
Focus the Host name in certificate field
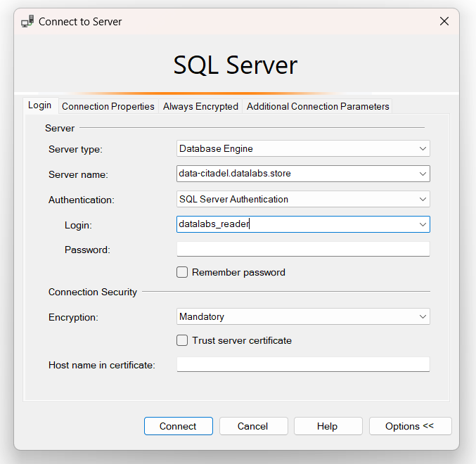(303, 364)
